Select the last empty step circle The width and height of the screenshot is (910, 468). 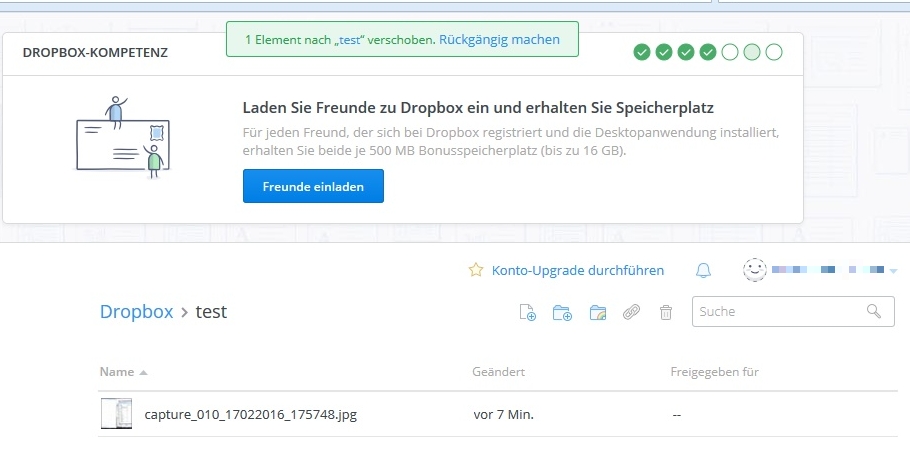774,52
